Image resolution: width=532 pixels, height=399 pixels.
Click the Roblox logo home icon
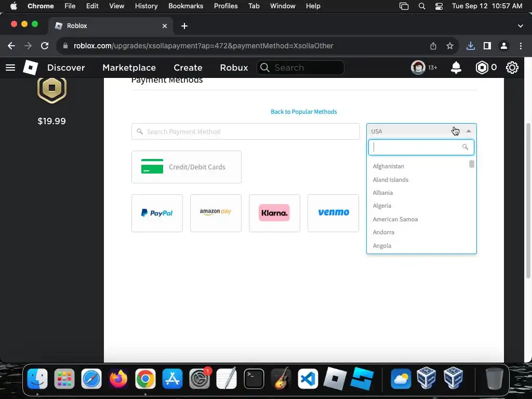coord(30,68)
